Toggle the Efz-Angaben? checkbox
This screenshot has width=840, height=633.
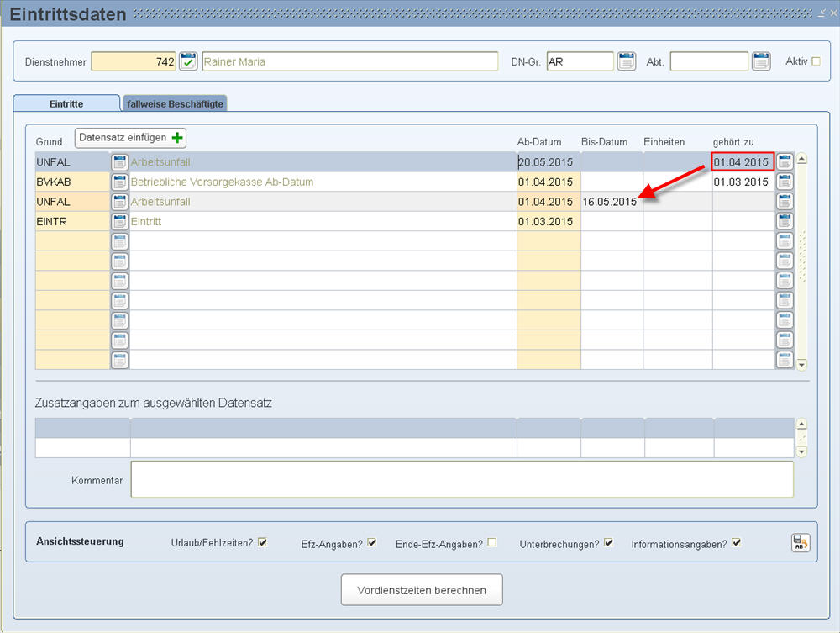pyautogui.click(x=372, y=542)
